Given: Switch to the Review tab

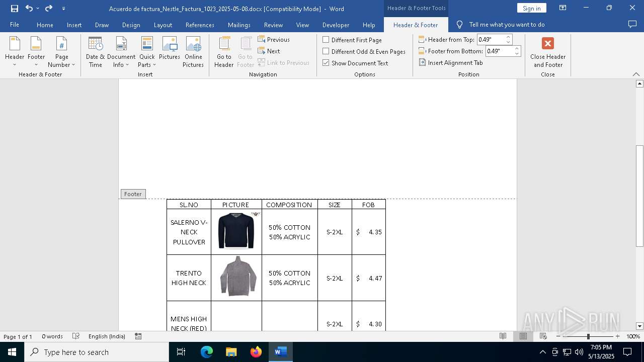Looking at the screenshot, I should tap(273, 25).
